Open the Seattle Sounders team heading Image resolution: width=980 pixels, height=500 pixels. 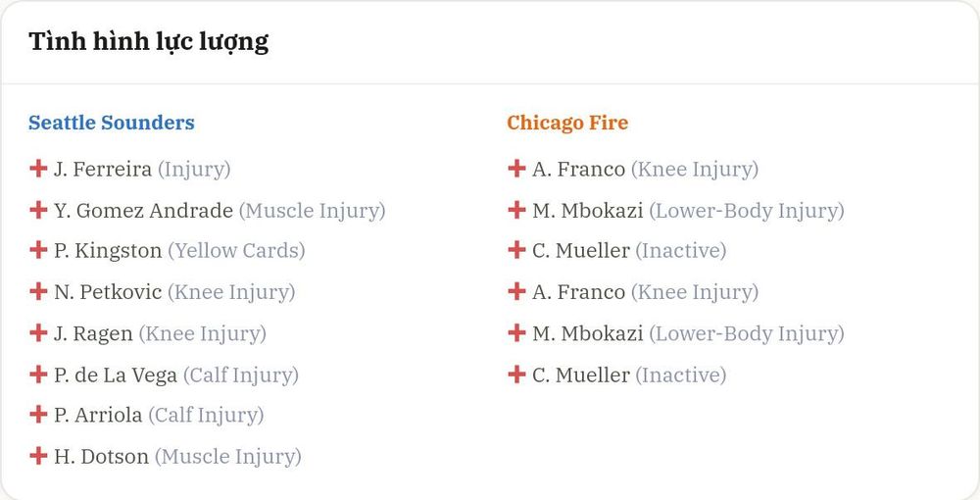112,123
